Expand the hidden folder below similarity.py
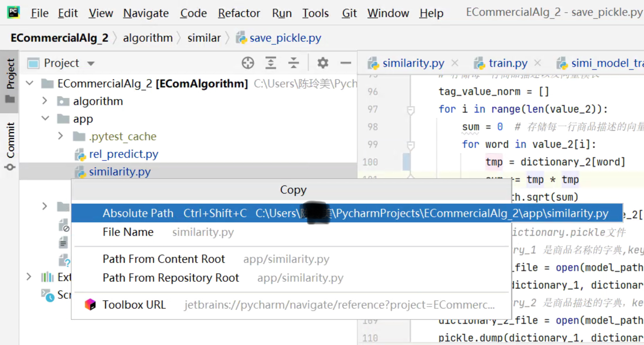The height and width of the screenshot is (345, 644). coord(45,206)
